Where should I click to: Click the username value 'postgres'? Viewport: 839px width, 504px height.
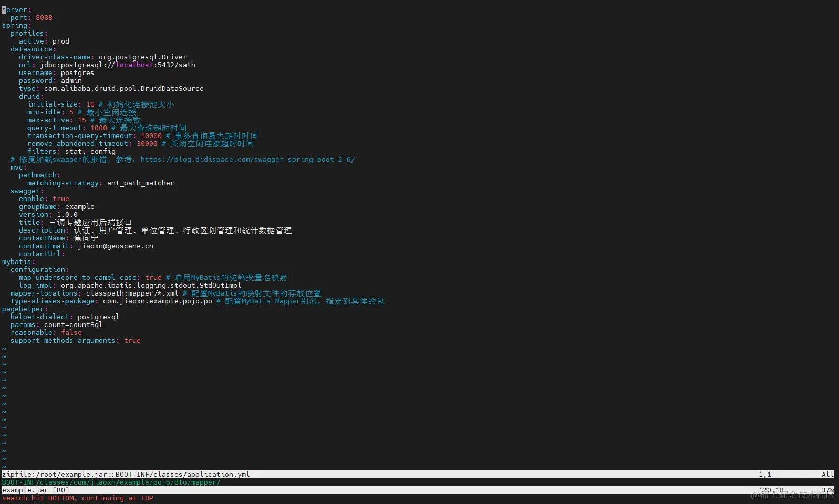pyautogui.click(x=78, y=73)
